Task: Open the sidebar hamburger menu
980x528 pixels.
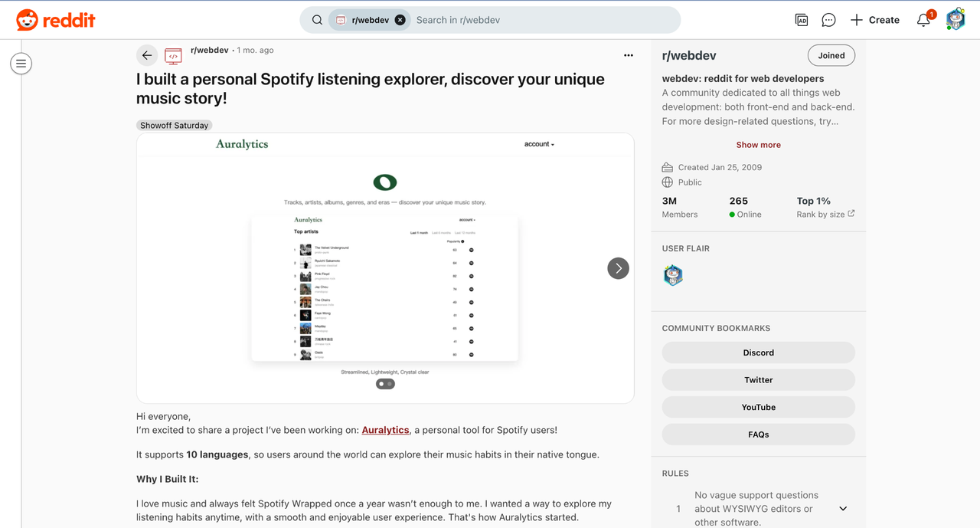Action: (x=21, y=64)
